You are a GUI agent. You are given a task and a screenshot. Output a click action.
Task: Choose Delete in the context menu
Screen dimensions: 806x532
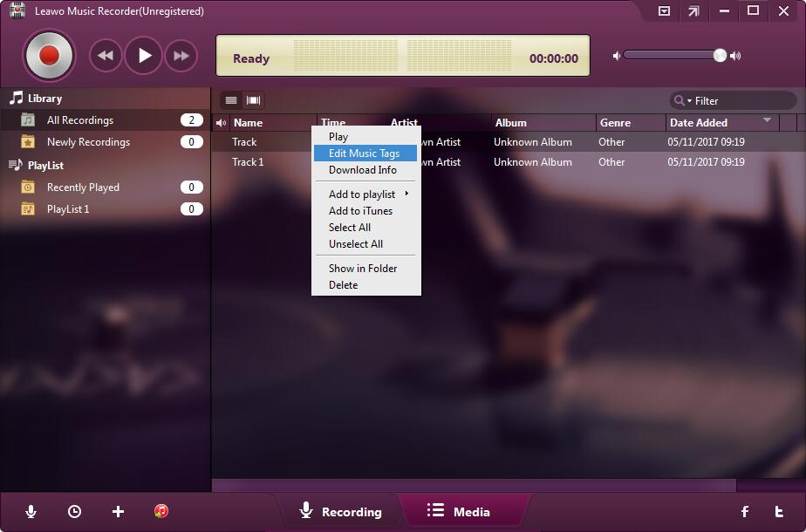pyautogui.click(x=365, y=285)
